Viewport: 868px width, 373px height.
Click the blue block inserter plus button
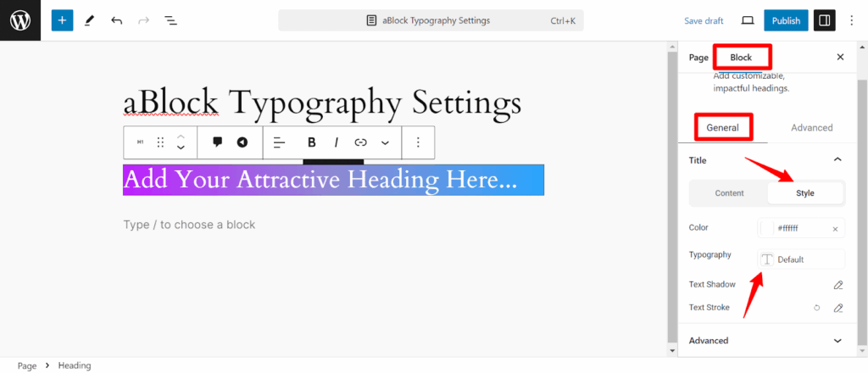(x=62, y=20)
